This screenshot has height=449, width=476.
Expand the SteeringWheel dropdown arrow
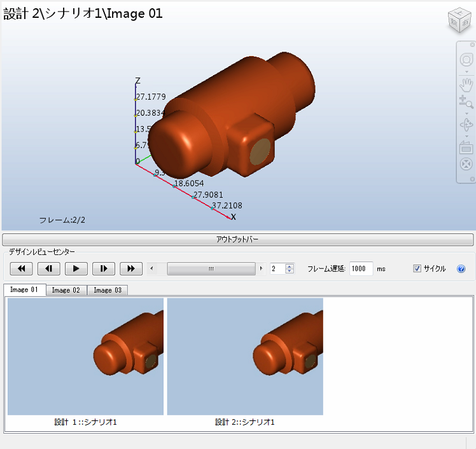(x=466, y=72)
